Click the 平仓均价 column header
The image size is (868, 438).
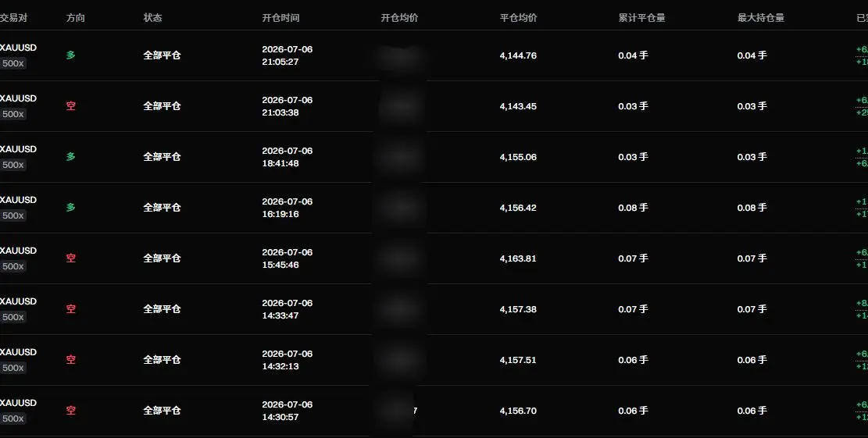pyautogui.click(x=518, y=18)
